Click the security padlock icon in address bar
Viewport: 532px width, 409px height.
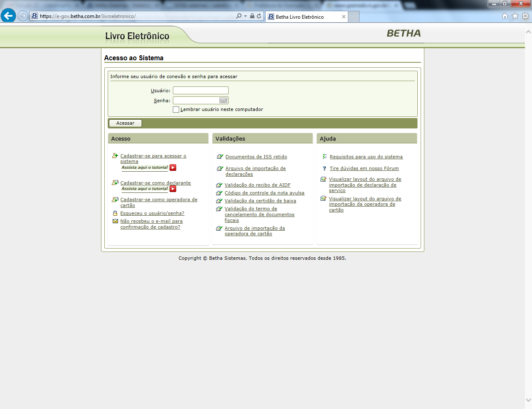click(252, 16)
